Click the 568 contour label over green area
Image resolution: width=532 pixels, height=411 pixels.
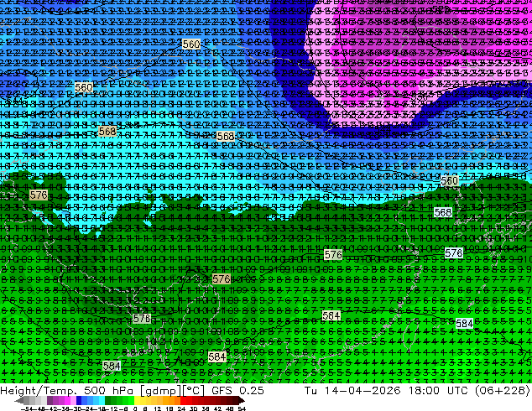(x=443, y=212)
